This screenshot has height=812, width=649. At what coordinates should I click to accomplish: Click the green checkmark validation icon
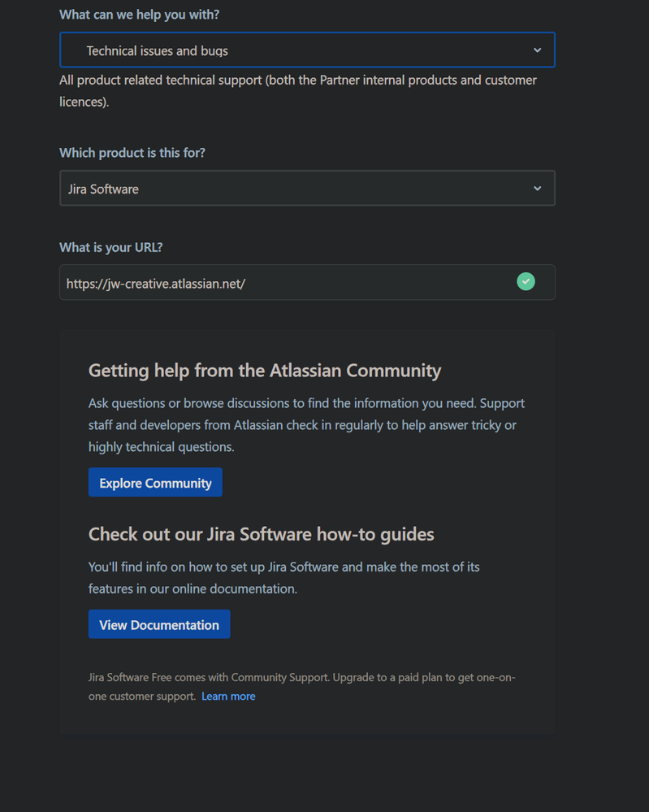click(526, 282)
